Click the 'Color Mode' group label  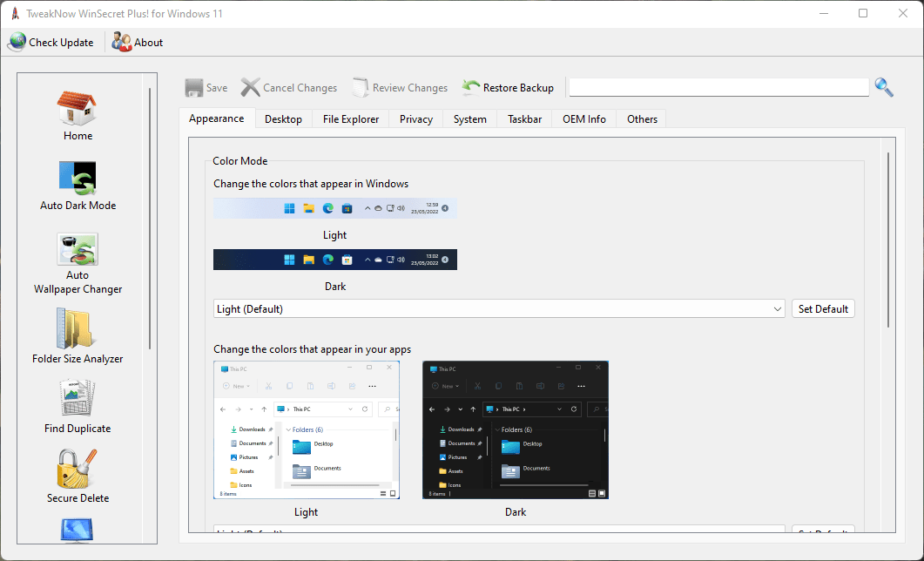[x=239, y=161]
